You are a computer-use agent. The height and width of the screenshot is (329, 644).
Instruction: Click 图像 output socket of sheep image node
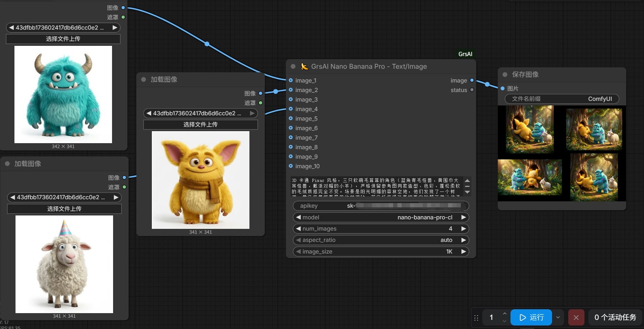(124, 178)
